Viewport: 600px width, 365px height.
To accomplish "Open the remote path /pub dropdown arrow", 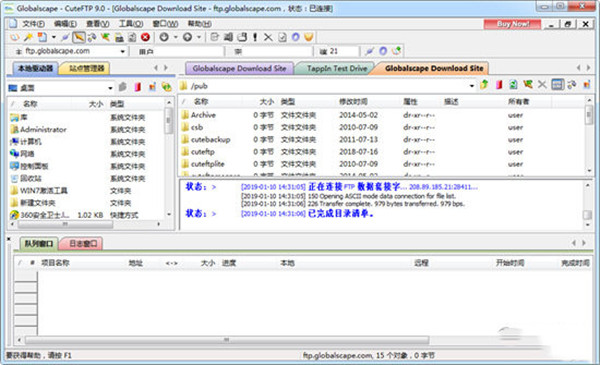I will coord(471,86).
